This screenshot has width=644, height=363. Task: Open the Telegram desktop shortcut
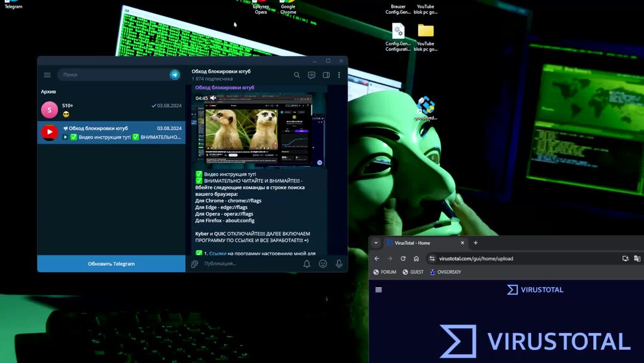click(x=14, y=5)
